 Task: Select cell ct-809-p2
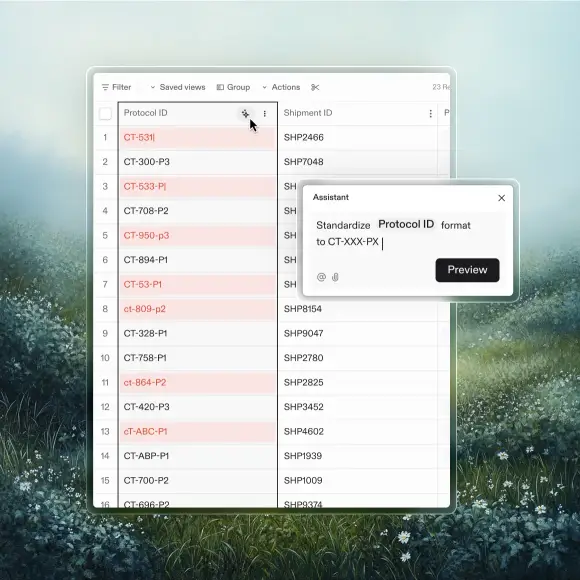198,309
